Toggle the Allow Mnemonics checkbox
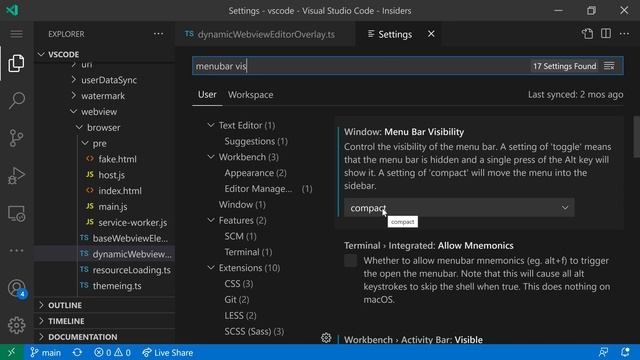This screenshot has height=360, width=640. tap(350, 261)
